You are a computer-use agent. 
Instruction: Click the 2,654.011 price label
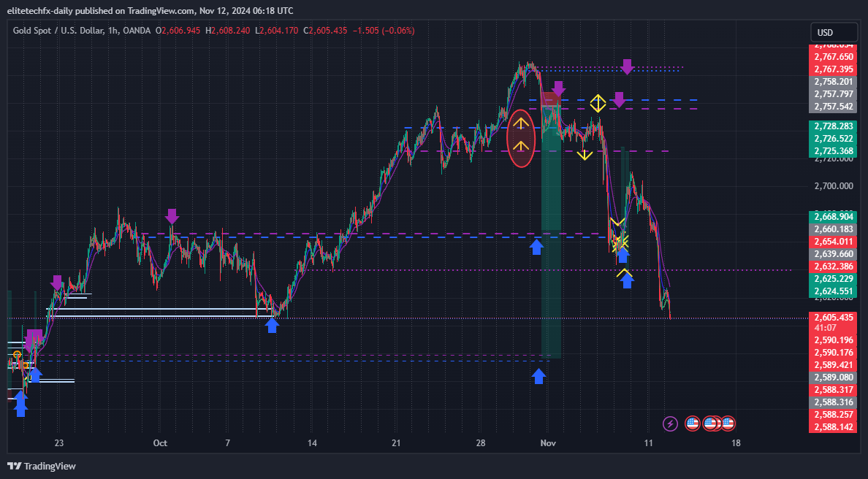(x=834, y=241)
